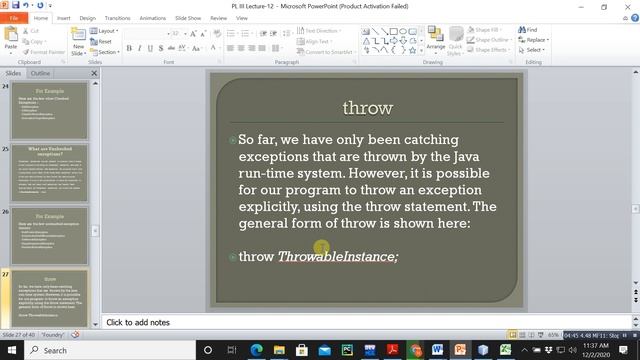Switch to the Animations ribbon tab
Viewport: 640px width, 360px height.
click(x=153, y=18)
